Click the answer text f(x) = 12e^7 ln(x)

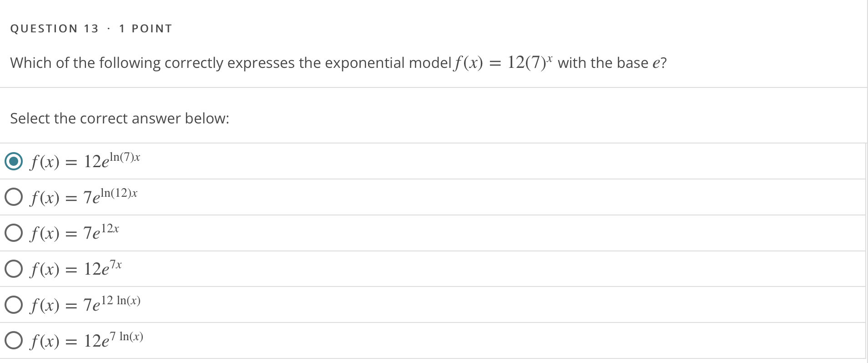pos(87,340)
